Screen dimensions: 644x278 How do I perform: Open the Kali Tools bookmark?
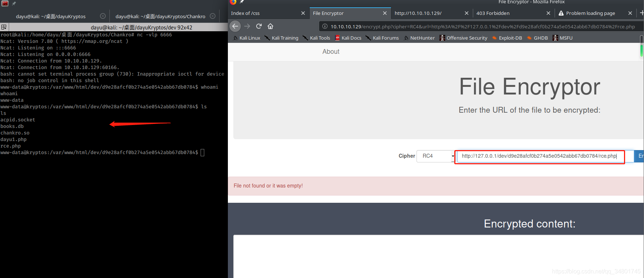tap(316, 38)
